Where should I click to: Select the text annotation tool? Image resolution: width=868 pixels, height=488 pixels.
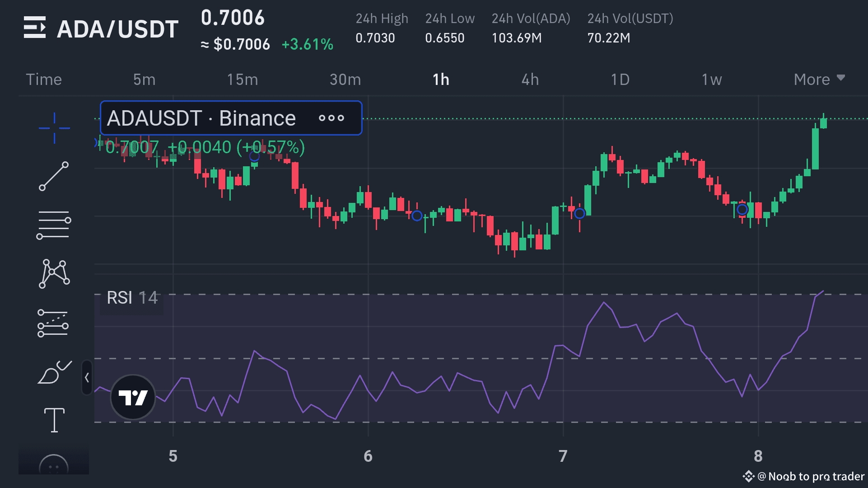pos(54,420)
